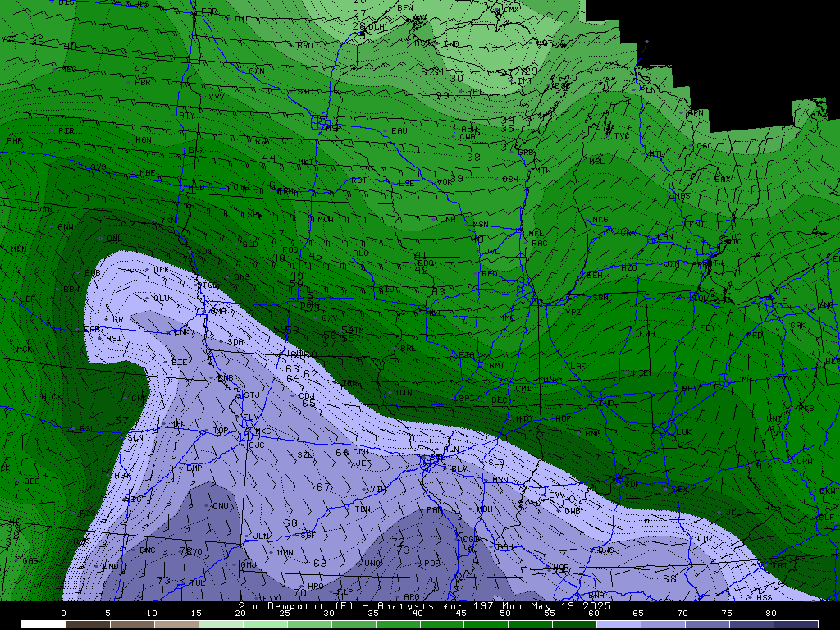This screenshot has width=840, height=630.
Task: Click the SGF station label
Action: point(308,536)
